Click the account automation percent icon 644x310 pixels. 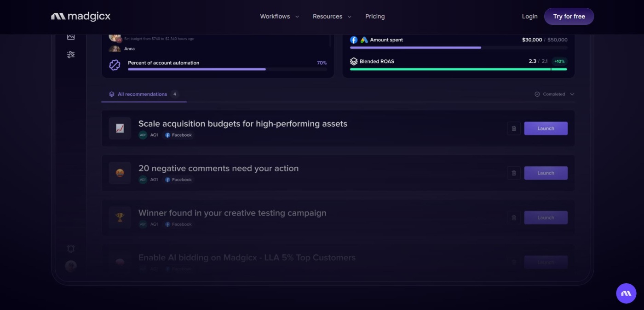pos(115,65)
